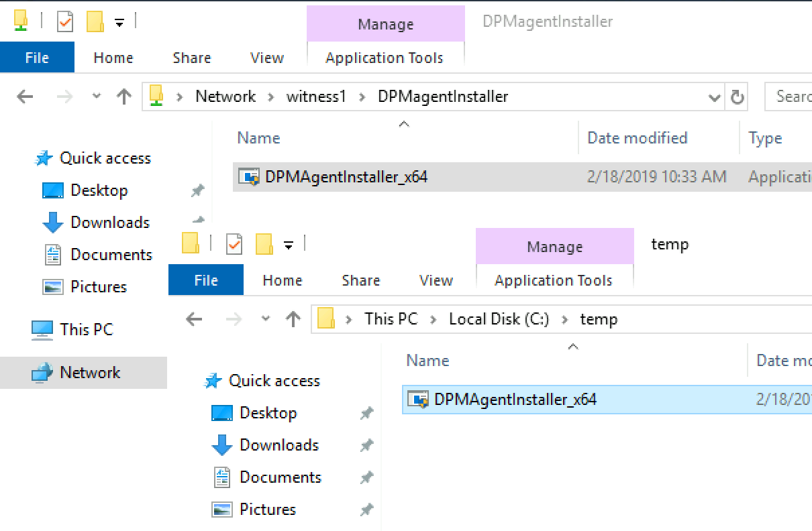Open the address history dropdown in the network window
Viewport: 812px width, 531px height.
pos(715,98)
